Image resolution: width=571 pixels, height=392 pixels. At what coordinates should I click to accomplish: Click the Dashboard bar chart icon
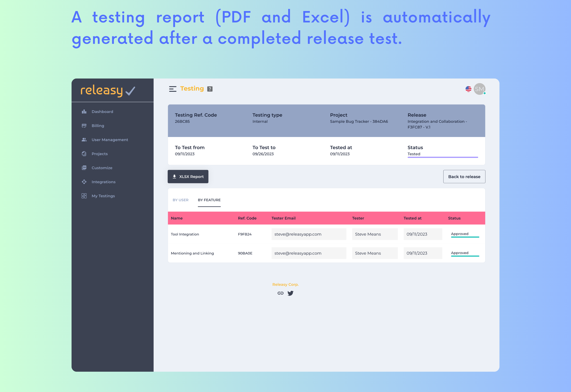84,112
